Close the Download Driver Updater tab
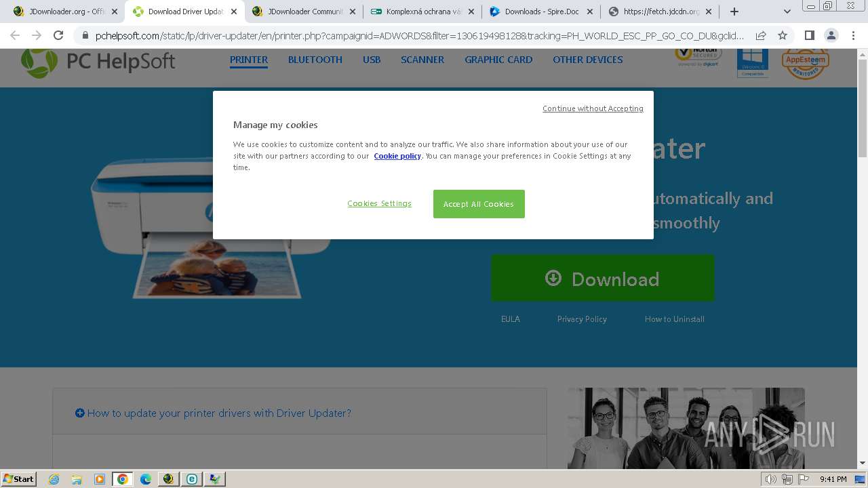The height and width of the screenshot is (488, 868). click(x=234, y=12)
